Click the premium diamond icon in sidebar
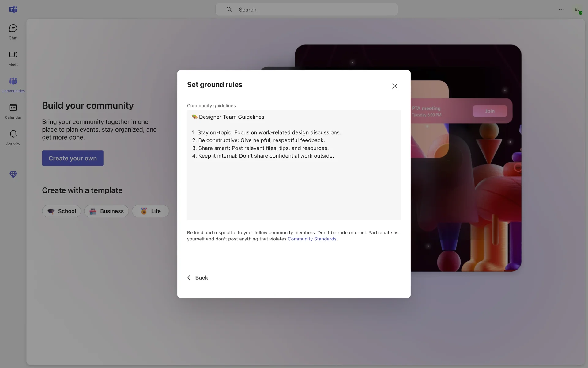588x368 pixels. point(13,174)
